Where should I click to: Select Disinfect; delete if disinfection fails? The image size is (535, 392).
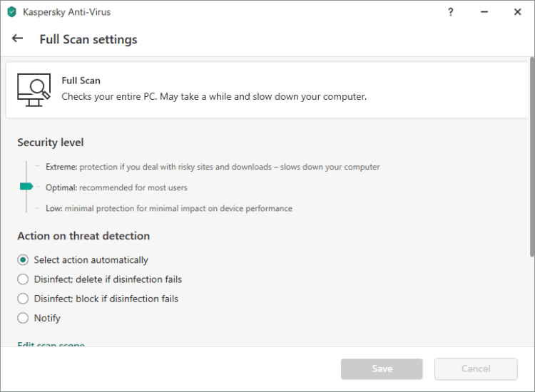(23, 279)
